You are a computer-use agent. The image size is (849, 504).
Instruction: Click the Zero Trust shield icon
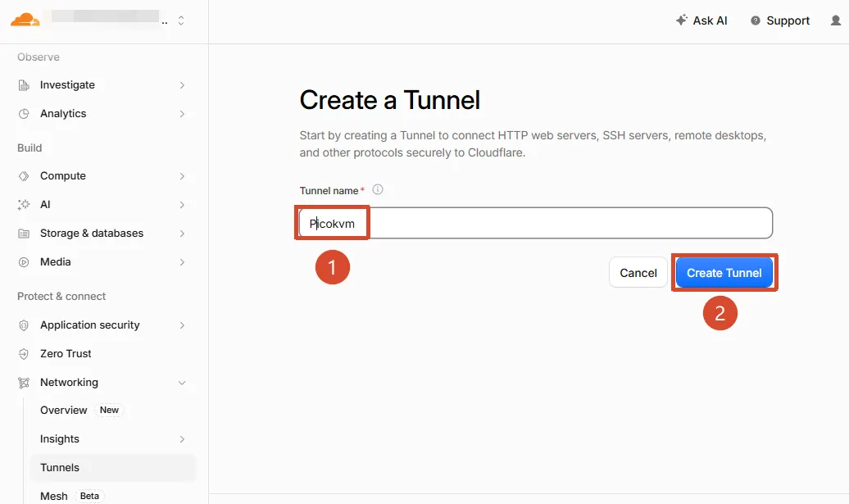tap(24, 353)
